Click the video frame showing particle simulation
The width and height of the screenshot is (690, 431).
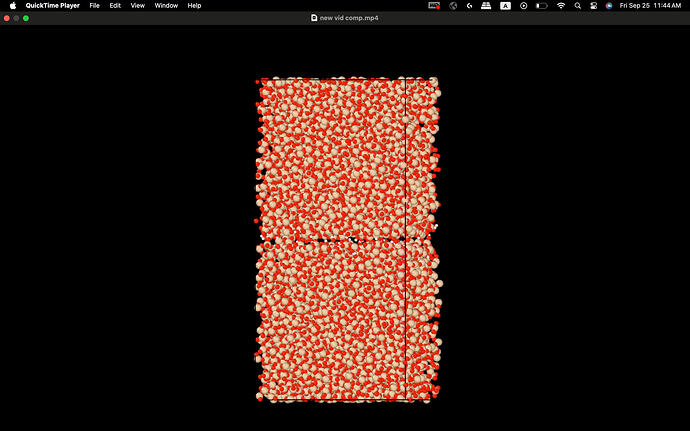[x=349, y=240]
